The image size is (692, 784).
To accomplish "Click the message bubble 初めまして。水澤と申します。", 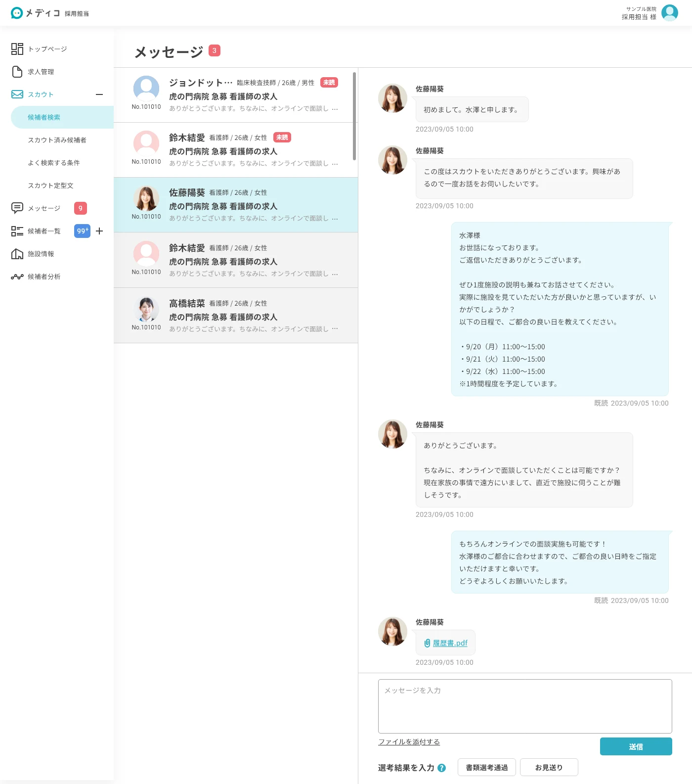I will 472,110.
